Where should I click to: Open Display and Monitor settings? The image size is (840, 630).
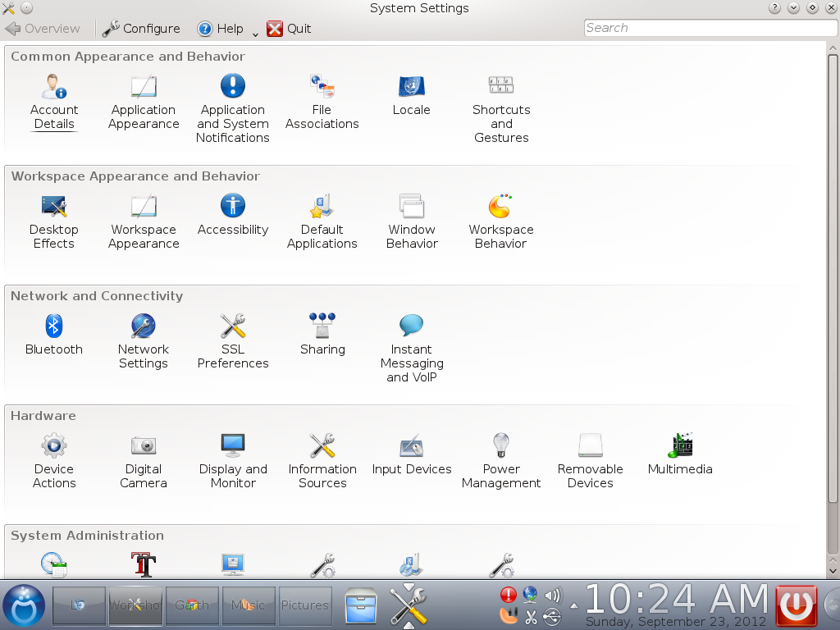(x=232, y=461)
